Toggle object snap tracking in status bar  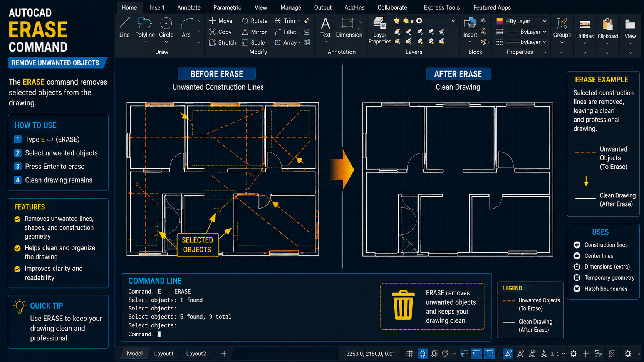click(x=446, y=354)
